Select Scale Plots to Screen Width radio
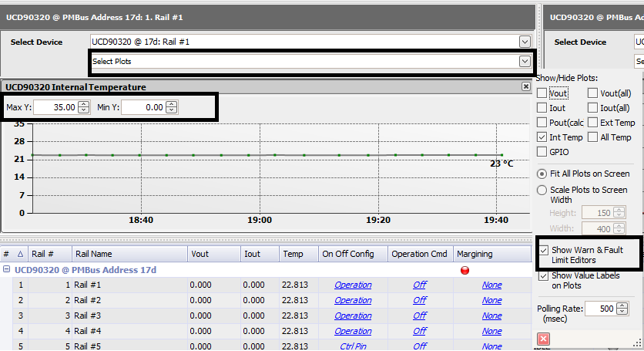 point(542,190)
